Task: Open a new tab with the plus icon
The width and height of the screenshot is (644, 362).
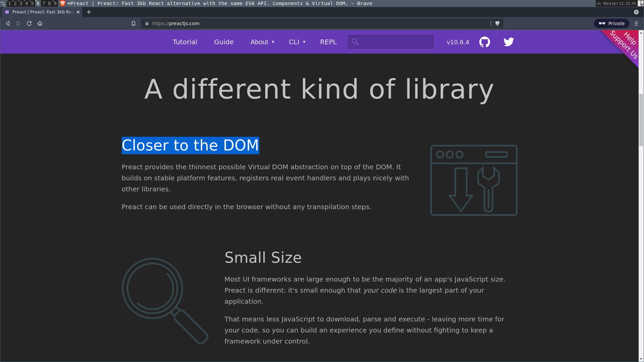Action: pos(89,12)
